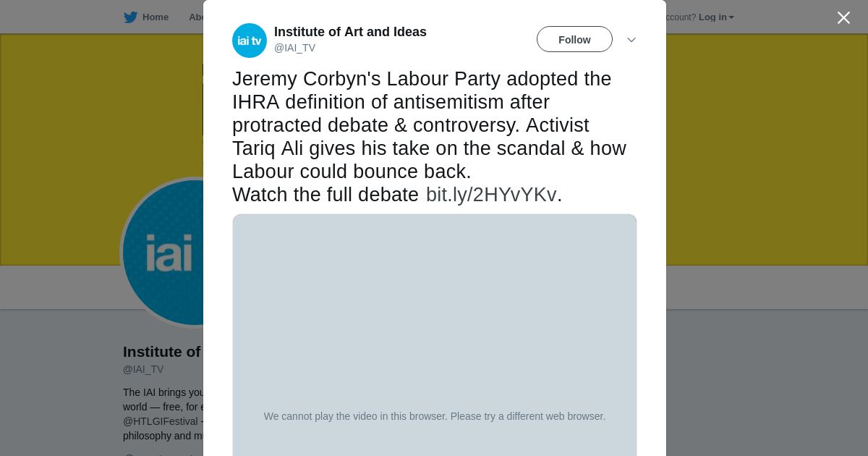Close the tweet overlay with the X
The width and height of the screenshot is (868, 456).
843,18
